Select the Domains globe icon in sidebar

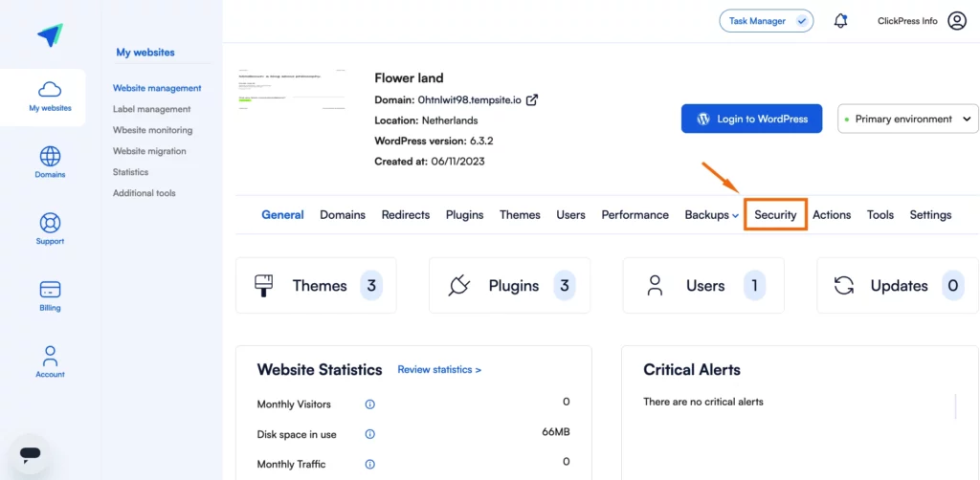pyautogui.click(x=50, y=156)
